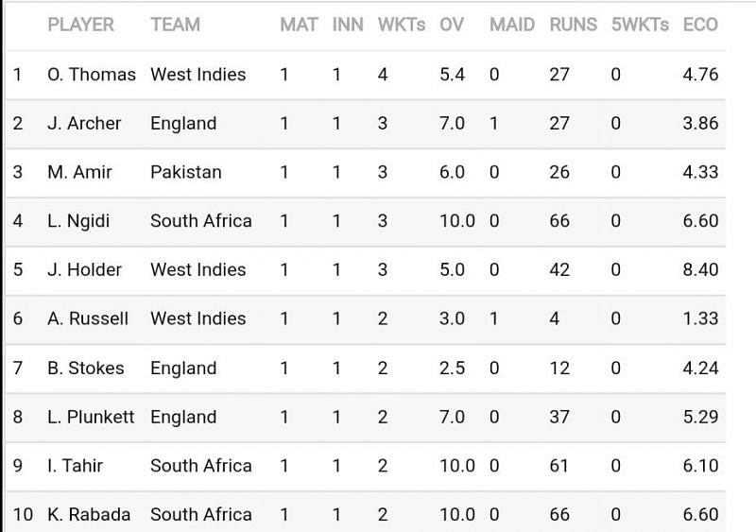Select A. Russell in the table
The image size is (756, 532).
coord(88,318)
